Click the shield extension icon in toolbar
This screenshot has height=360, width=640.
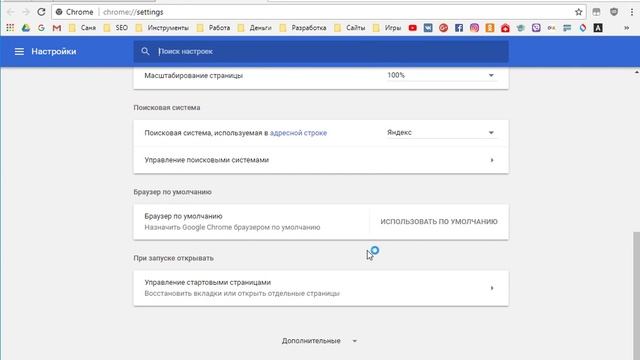pos(614,12)
